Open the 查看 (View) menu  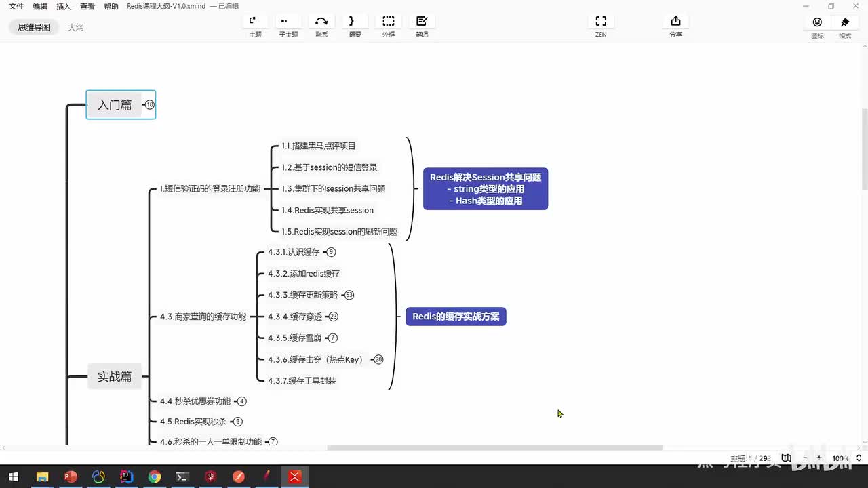coord(87,6)
